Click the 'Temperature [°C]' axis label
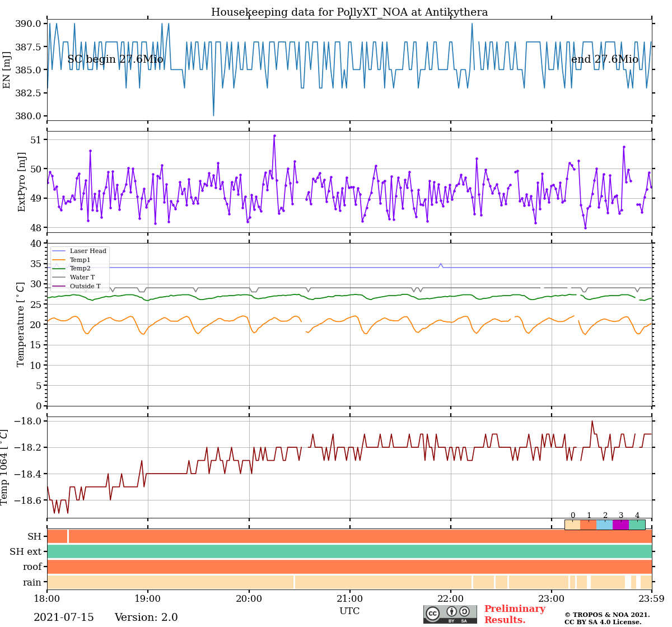 click(21, 325)
